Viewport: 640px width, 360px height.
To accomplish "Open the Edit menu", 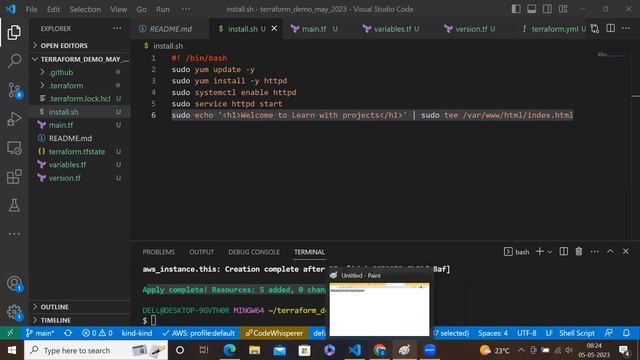I will point(53,9).
